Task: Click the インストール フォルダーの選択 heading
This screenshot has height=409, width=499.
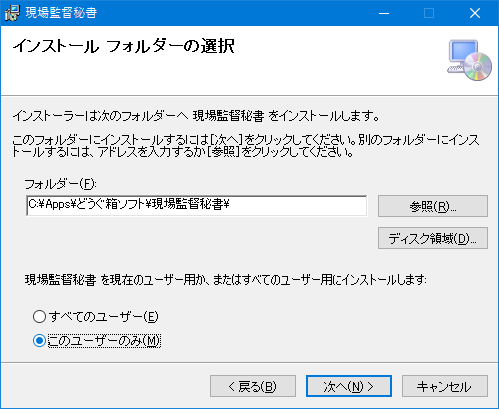Action: (x=123, y=46)
